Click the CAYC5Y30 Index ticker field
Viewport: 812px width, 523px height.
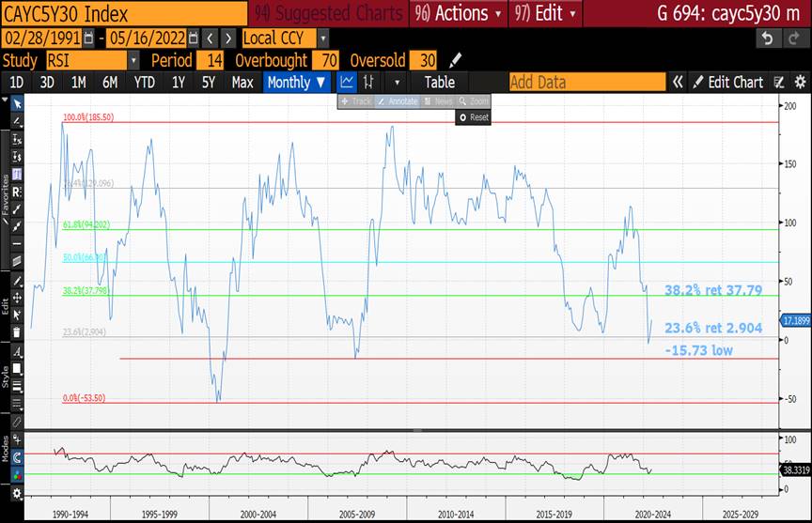(124, 13)
